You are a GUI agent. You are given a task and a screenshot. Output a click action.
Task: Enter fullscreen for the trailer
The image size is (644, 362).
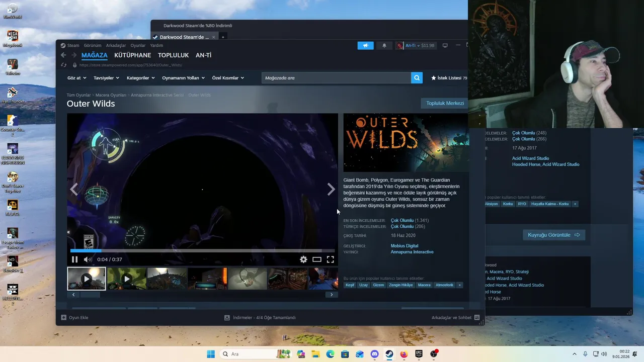coord(330,259)
